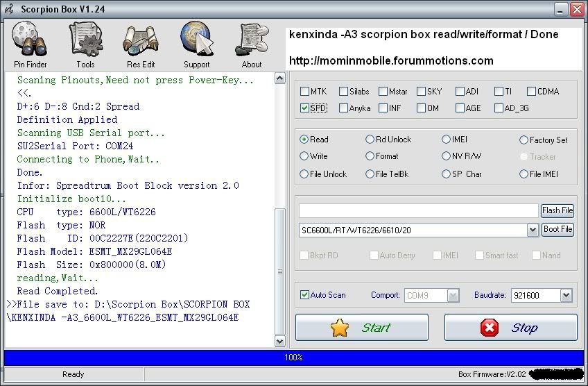Click the Start button with star
Screen dimensions: 588x386
click(362, 328)
